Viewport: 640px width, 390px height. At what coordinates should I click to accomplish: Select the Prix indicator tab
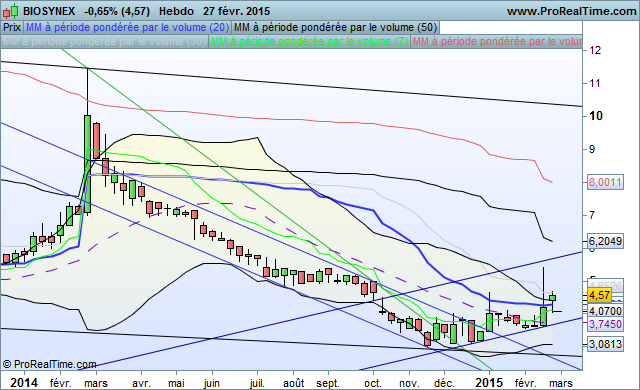(x=12, y=27)
